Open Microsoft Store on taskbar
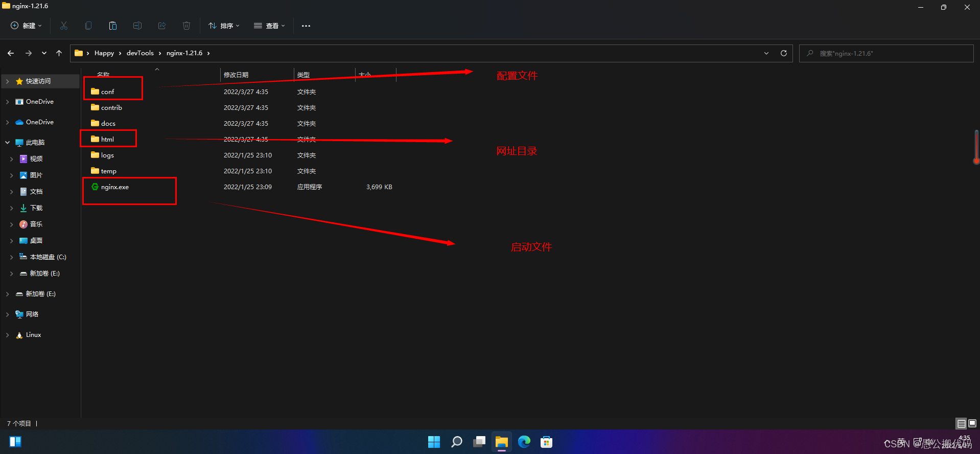 [547, 442]
